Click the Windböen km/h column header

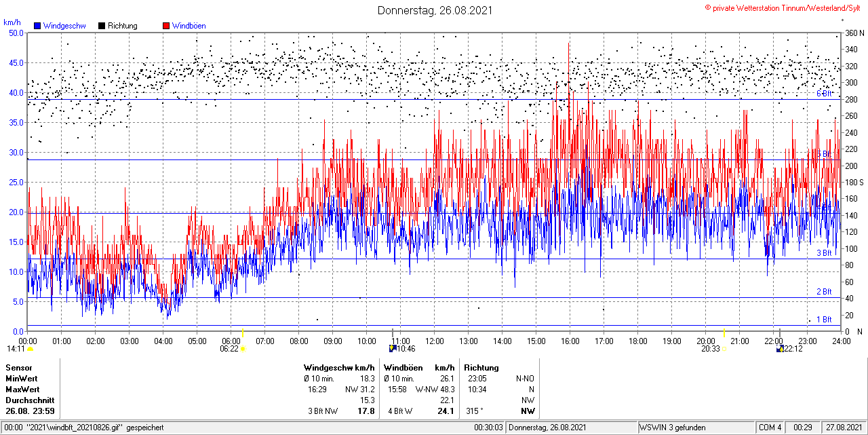(x=419, y=367)
